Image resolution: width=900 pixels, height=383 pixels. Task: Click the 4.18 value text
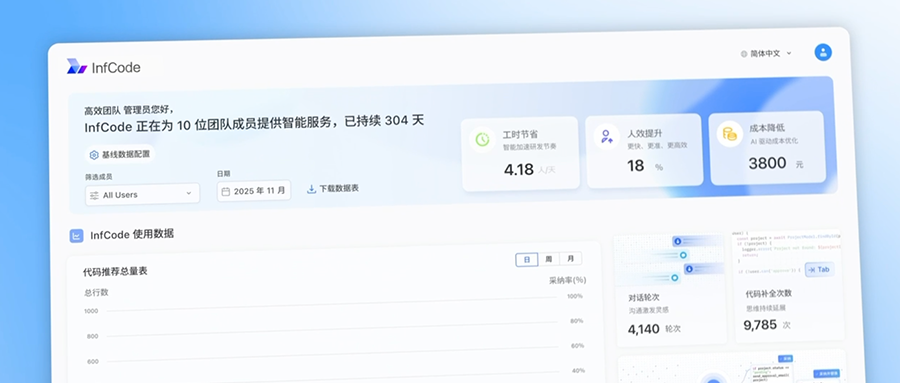coord(519,170)
